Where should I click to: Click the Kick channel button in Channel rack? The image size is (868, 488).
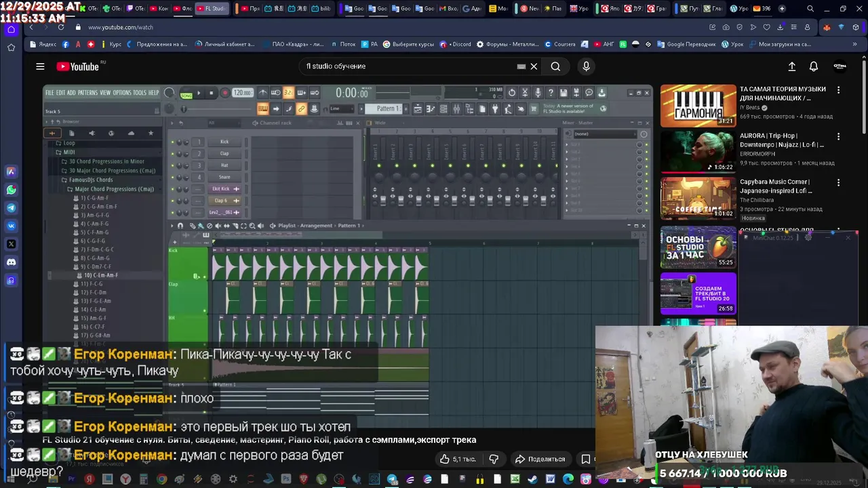click(x=224, y=142)
